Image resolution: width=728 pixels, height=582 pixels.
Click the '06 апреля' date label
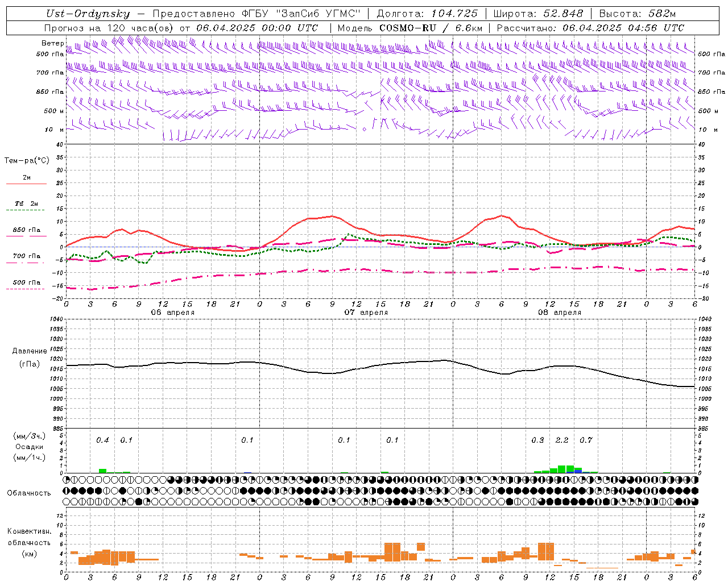[x=173, y=312]
